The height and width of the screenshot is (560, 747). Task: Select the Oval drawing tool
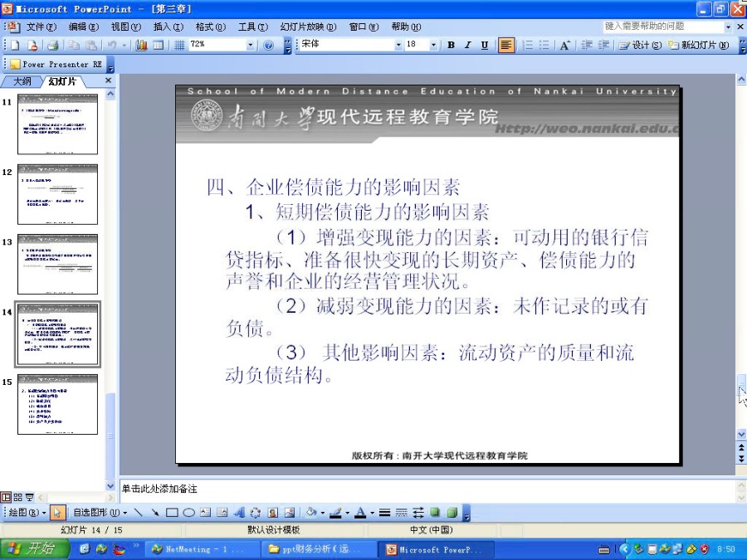point(188,513)
